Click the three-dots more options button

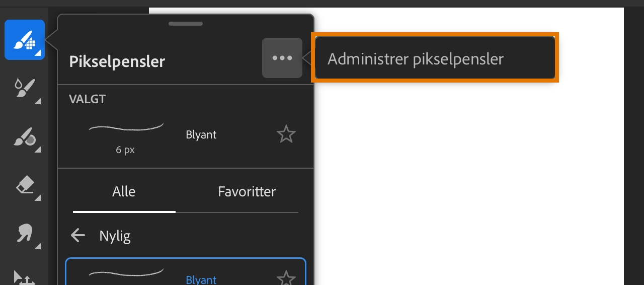[x=282, y=58]
